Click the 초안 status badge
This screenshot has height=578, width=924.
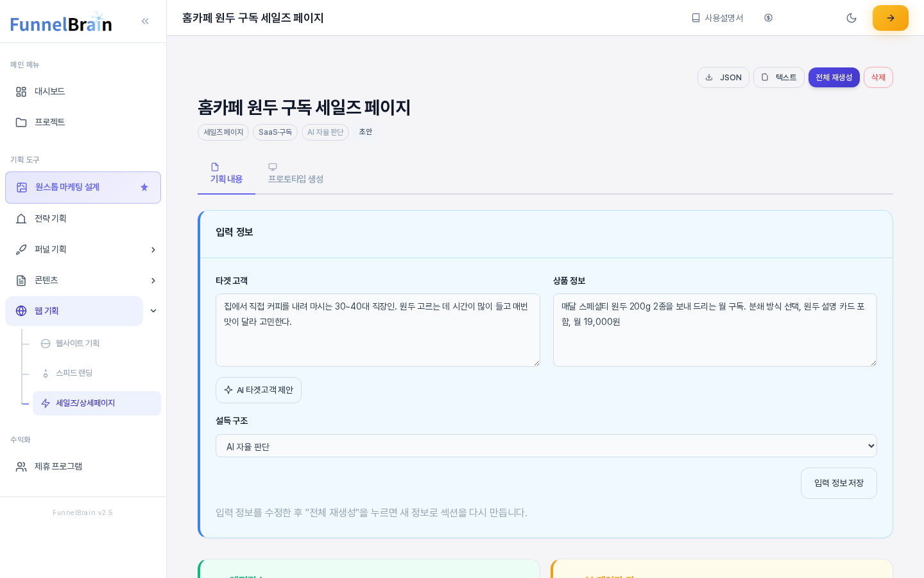[365, 132]
